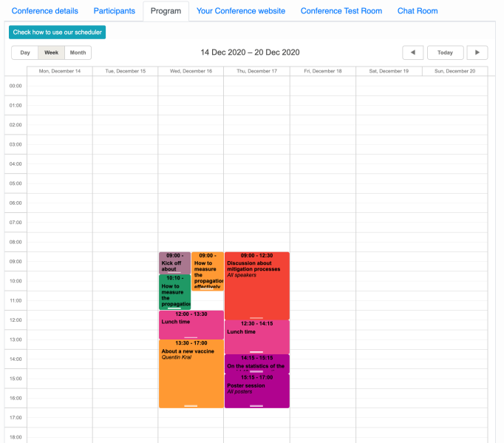Click Fri, December 18 column header

pos(323,71)
